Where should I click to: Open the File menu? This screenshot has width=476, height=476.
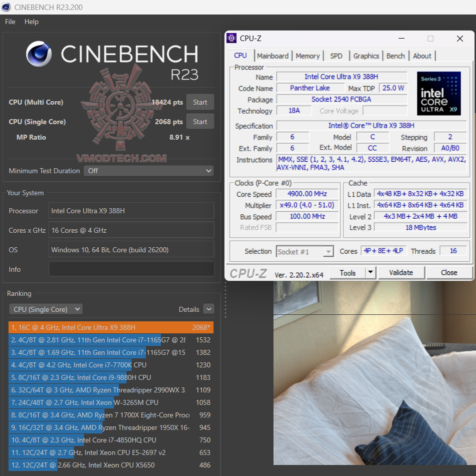[10, 22]
